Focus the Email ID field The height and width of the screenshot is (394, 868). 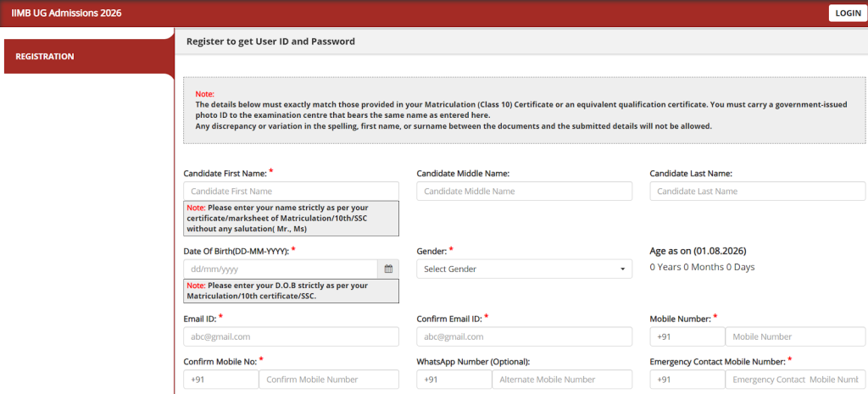pos(291,336)
